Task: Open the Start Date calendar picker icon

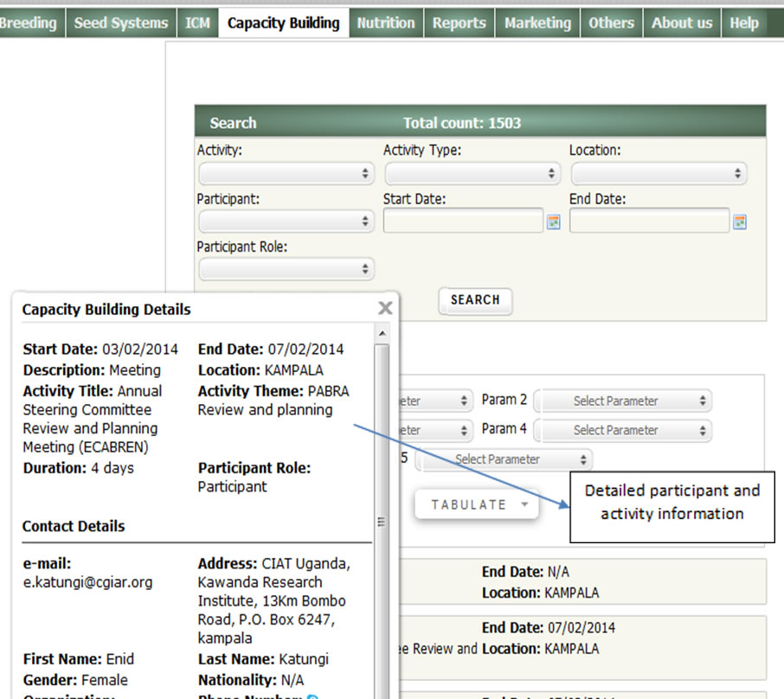Action: point(554,222)
